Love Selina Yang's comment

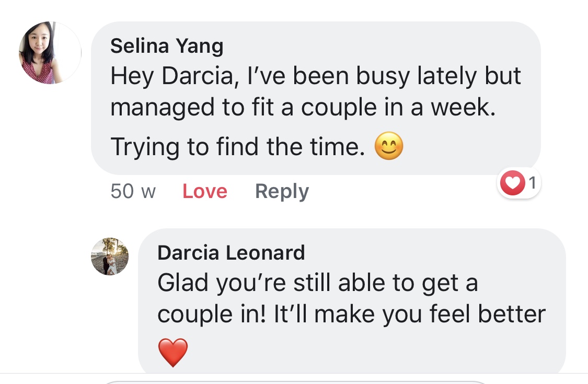[x=204, y=191]
